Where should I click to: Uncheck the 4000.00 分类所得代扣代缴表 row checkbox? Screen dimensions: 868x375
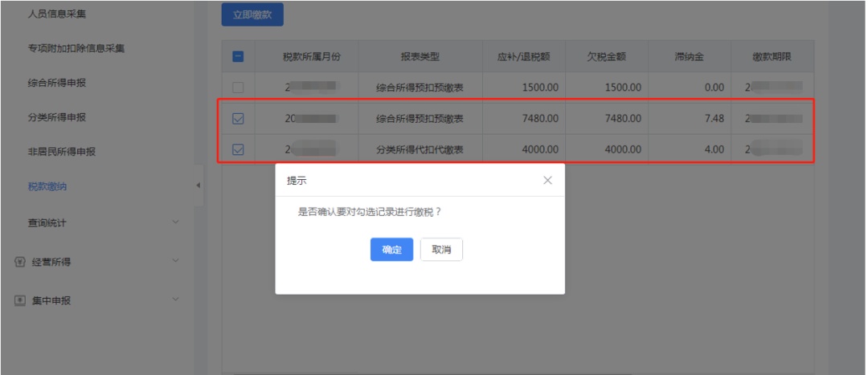tap(238, 149)
